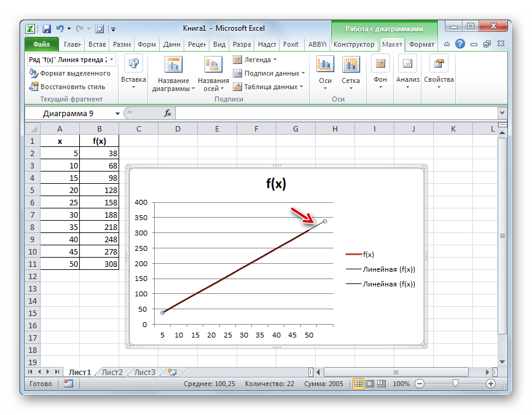Select column D header
532x415 pixels.
(x=178, y=128)
